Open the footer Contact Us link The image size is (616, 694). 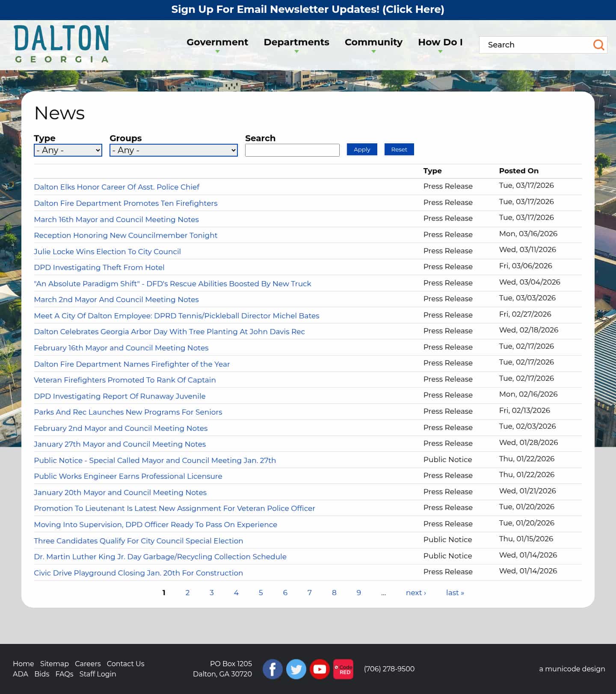click(x=125, y=664)
